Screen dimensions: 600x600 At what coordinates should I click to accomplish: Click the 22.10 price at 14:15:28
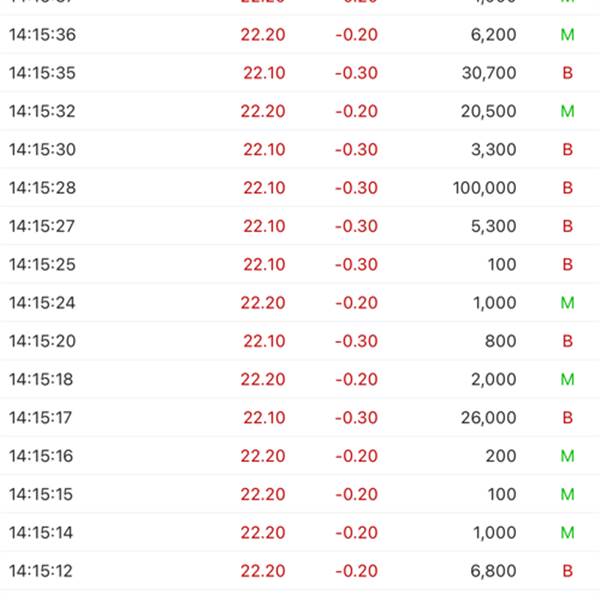[x=264, y=188]
